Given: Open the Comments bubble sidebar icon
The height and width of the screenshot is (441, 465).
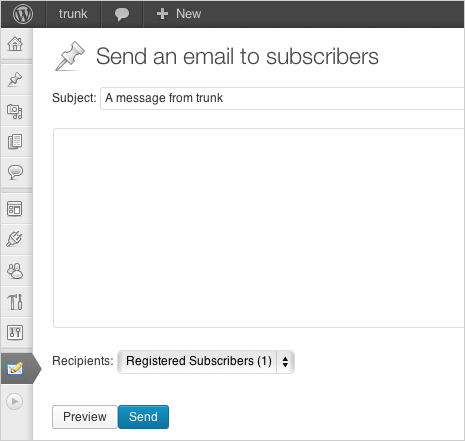Looking at the screenshot, I should pos(15,172).
